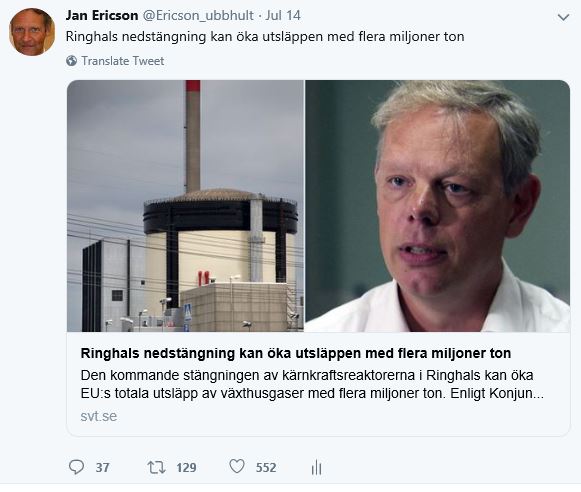Open tweet analytics bar chart icon
581x492 pixels.
point(316,467)
